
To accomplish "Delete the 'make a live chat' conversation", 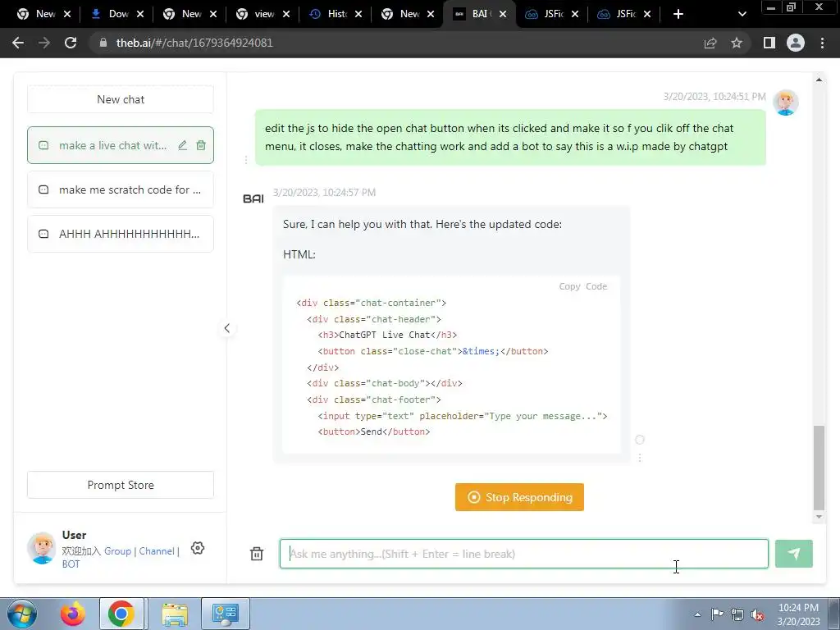I will [x=201, y=145].
